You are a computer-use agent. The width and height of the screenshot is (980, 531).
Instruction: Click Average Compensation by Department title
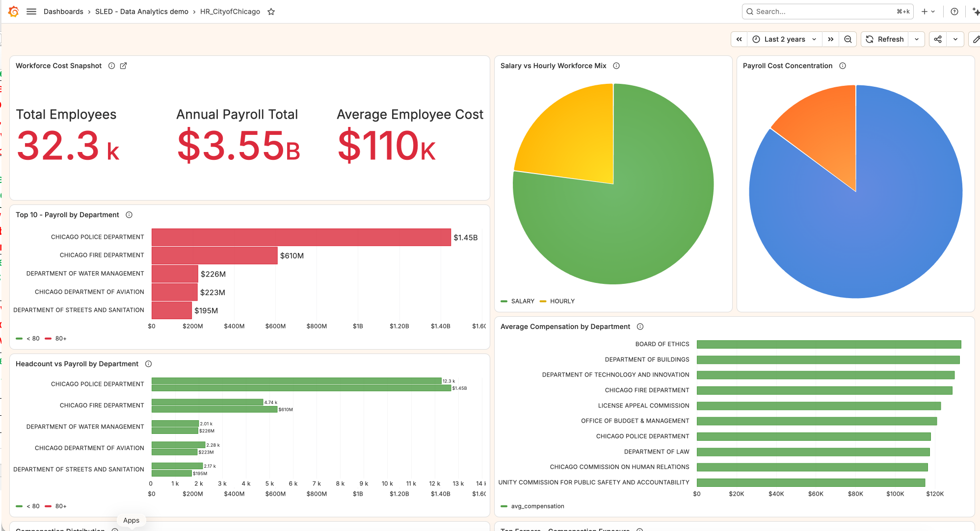tap(565, 327)
